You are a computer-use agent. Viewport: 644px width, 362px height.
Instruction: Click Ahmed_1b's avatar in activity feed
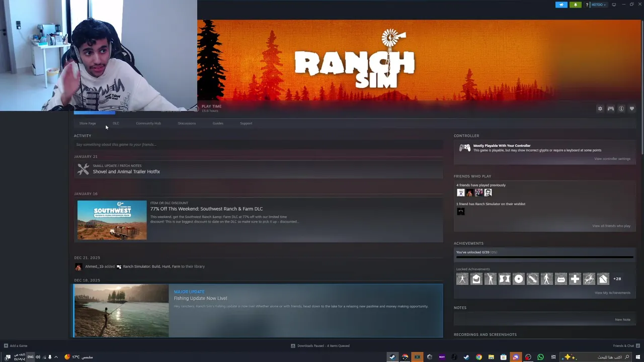point(78,266)
